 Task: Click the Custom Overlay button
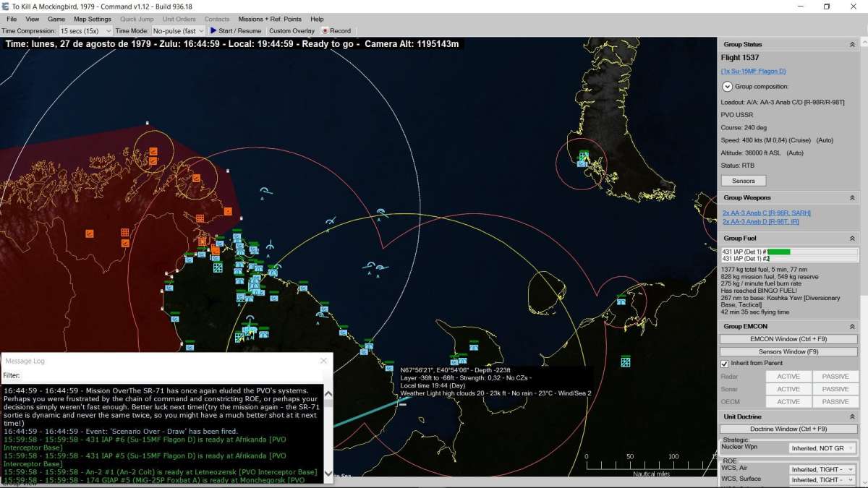[292, 31]
